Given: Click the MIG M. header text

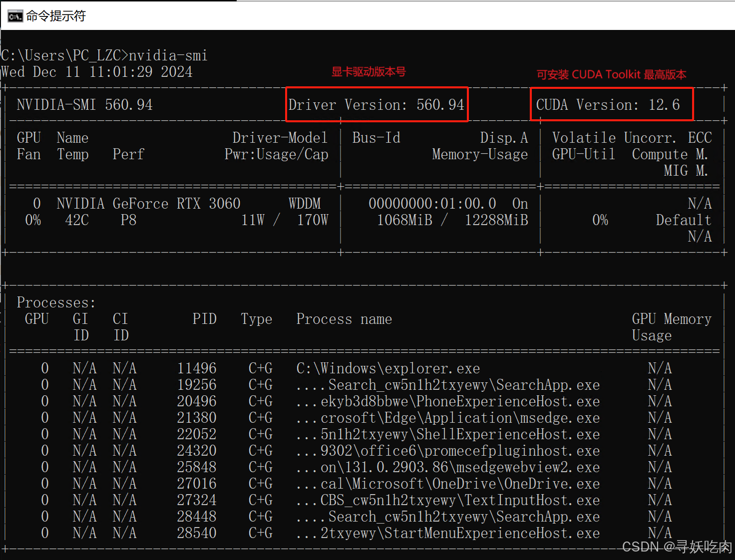Looking at the screenshot, I should tap(686, 171).
